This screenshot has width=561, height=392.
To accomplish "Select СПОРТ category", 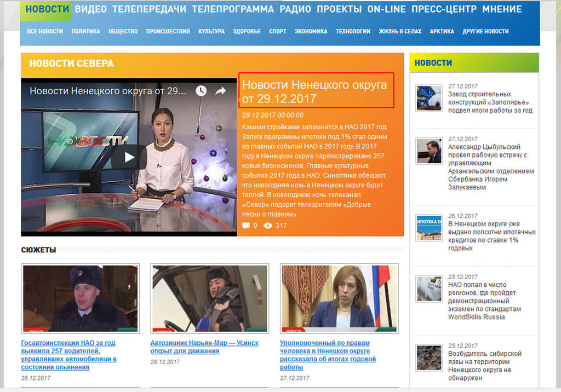I will pyautogui.click(x=278, y=31).
